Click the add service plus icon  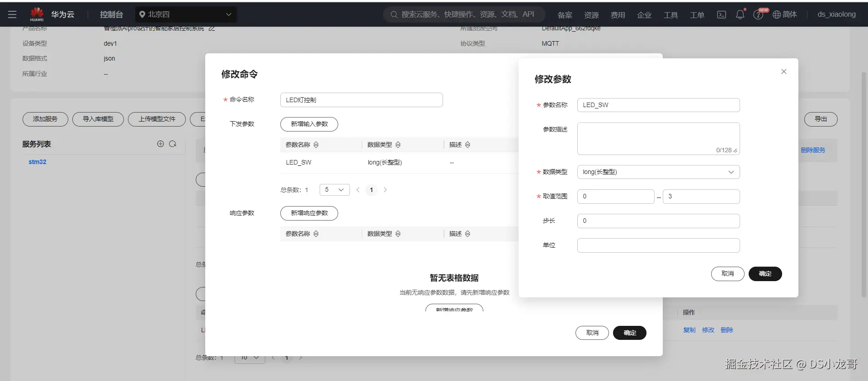[x=160, y=144]
